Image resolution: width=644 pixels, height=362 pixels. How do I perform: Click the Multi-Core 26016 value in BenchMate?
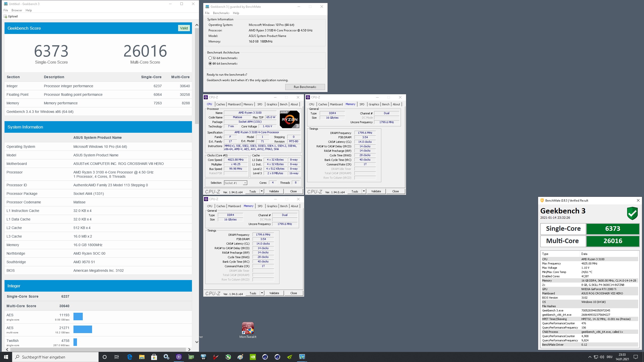pyautogui.click(x=613, y=241)
